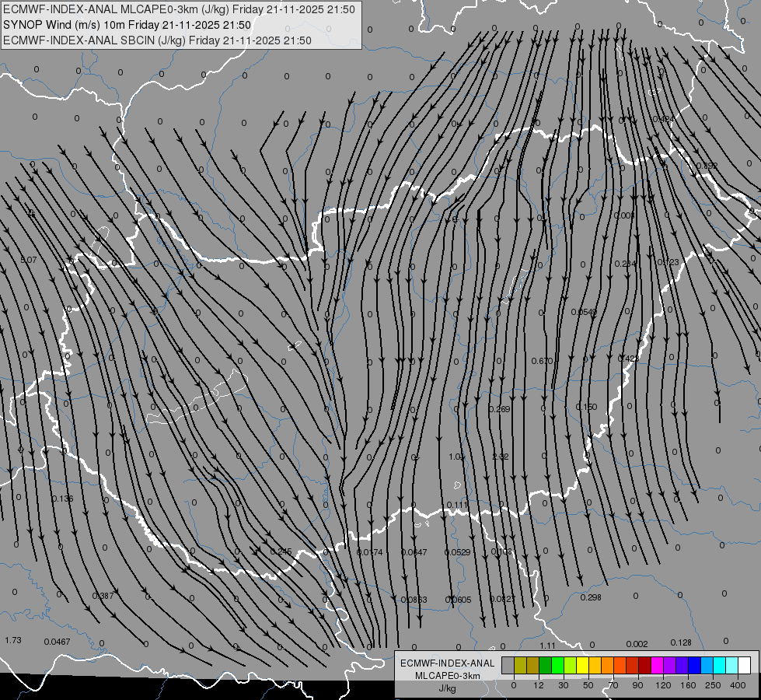Click the legend scale value '70'

pos(613,685)
